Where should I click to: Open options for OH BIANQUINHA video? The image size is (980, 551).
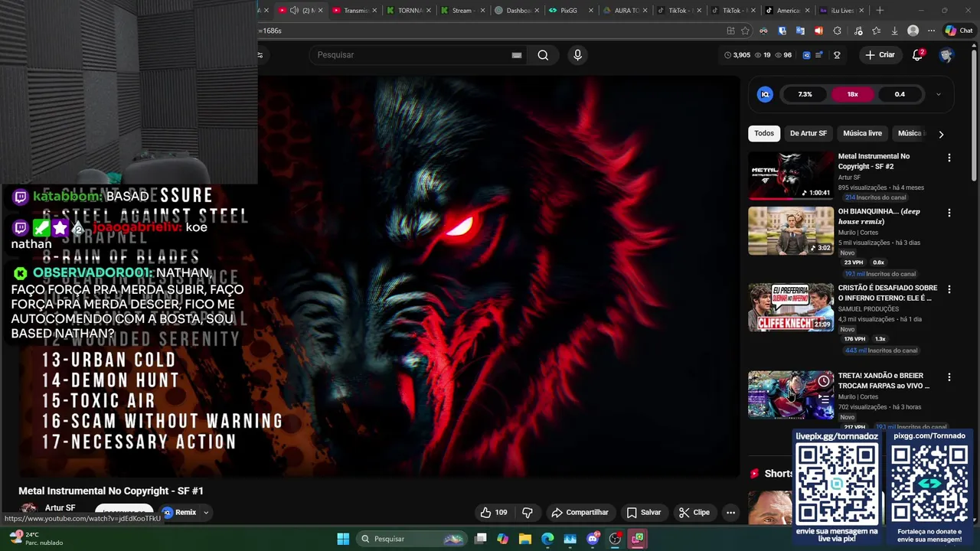[949, 213]
